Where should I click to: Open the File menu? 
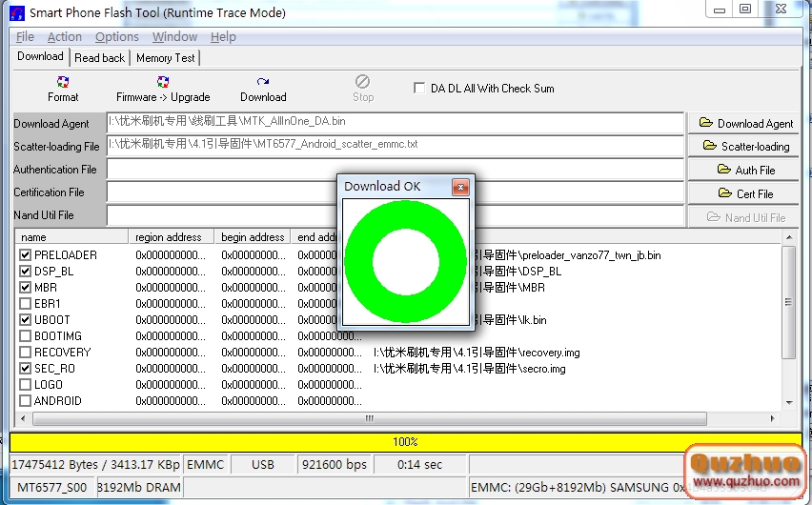tap(25, 37)
